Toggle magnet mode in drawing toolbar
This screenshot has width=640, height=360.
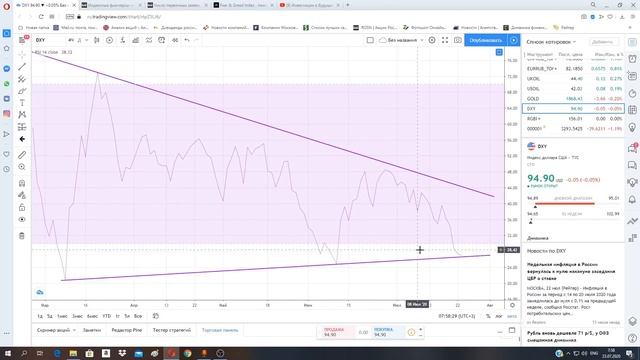coord(22,183)
